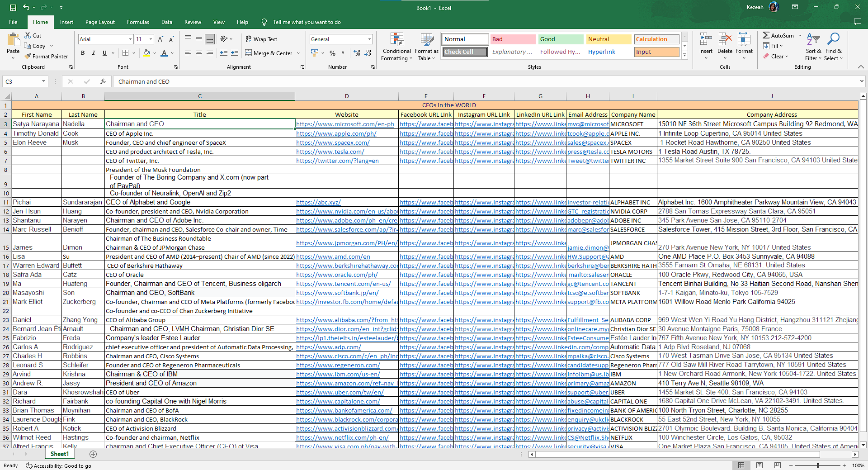Apply the Bad cell style

point(513,39)
